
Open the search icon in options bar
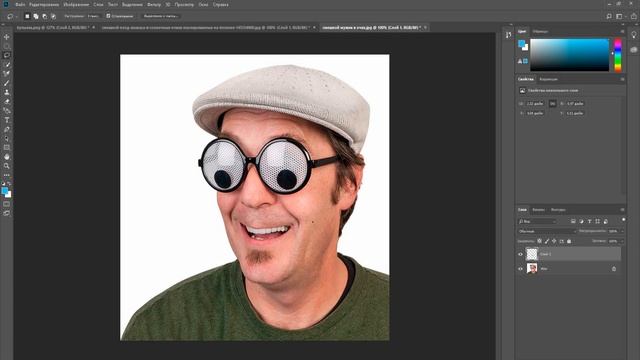click(609, 16)
